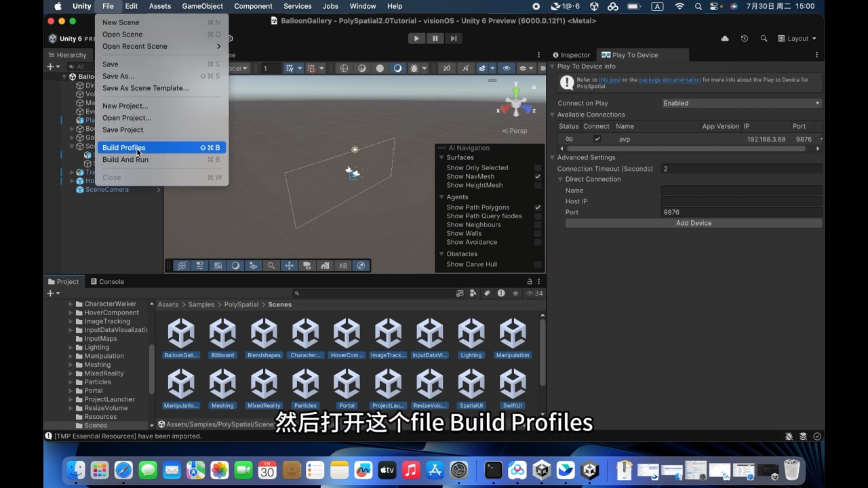Open Connect on Play Enabled dropdown
868x488 pixels.
pyautogui.click(x=742, y=103)
